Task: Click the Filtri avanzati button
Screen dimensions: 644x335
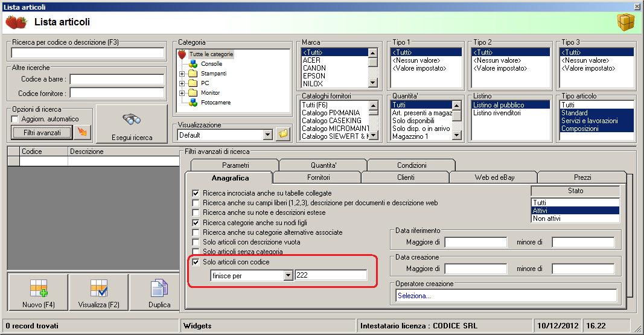Action: coord(42,132)
